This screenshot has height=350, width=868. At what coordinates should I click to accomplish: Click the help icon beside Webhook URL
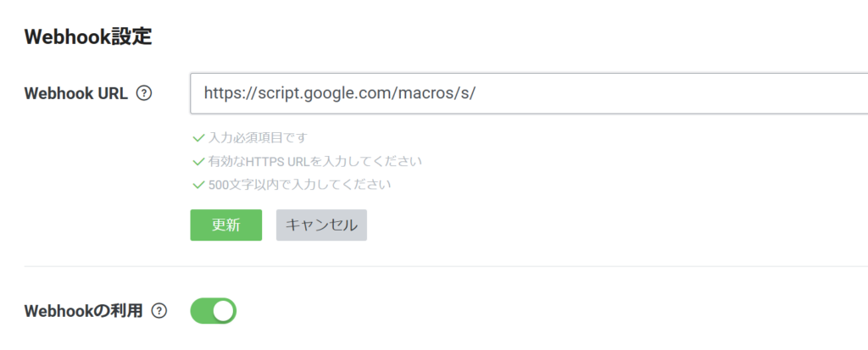point(144,94)
